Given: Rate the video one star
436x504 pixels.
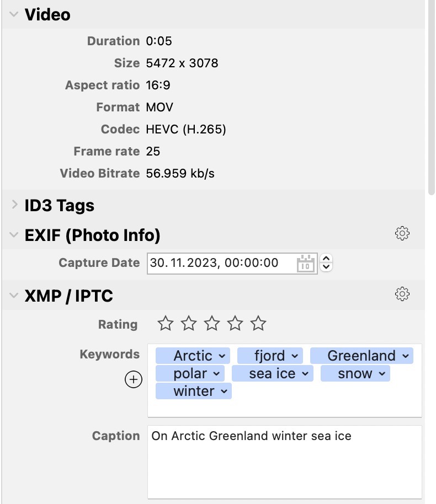Looking at the screenshot, I should click(x=164, y=324).
